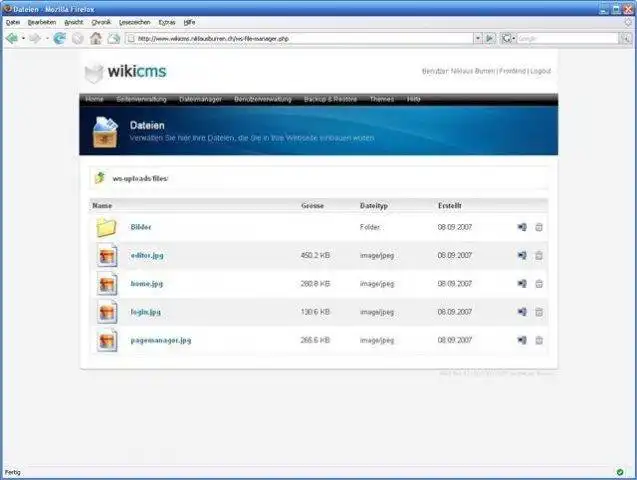Click the Erstellt column header
Viewport: 637px width, 480px height.
tap(450, 205)
